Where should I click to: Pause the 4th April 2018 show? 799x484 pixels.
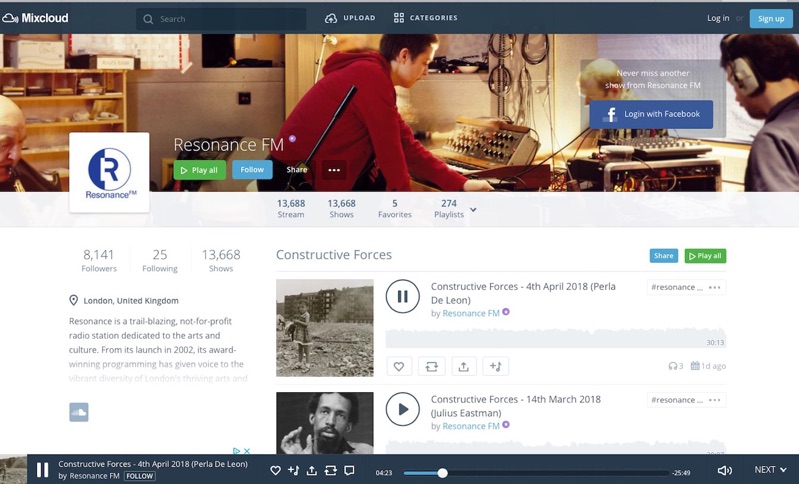pyautogui.click(x=403, y=296)
